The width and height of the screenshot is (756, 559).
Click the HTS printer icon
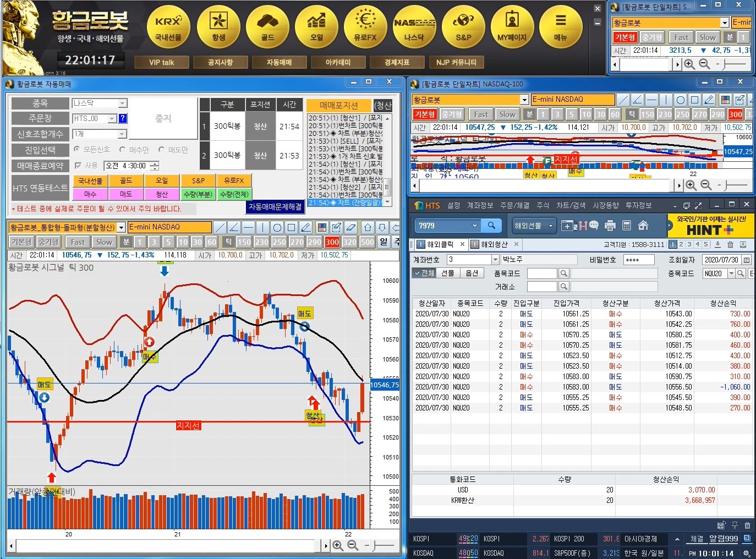[x=610, y=226]
